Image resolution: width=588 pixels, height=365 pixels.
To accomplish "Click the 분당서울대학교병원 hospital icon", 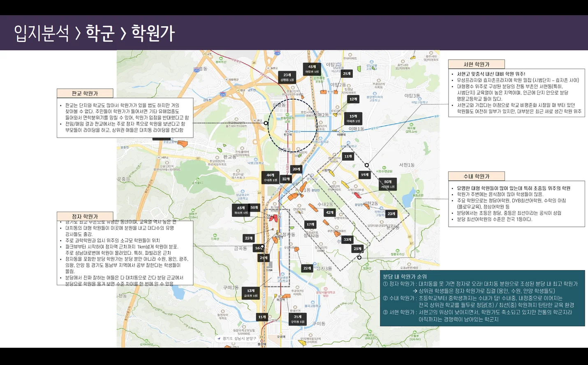I will tap(325, 289).
